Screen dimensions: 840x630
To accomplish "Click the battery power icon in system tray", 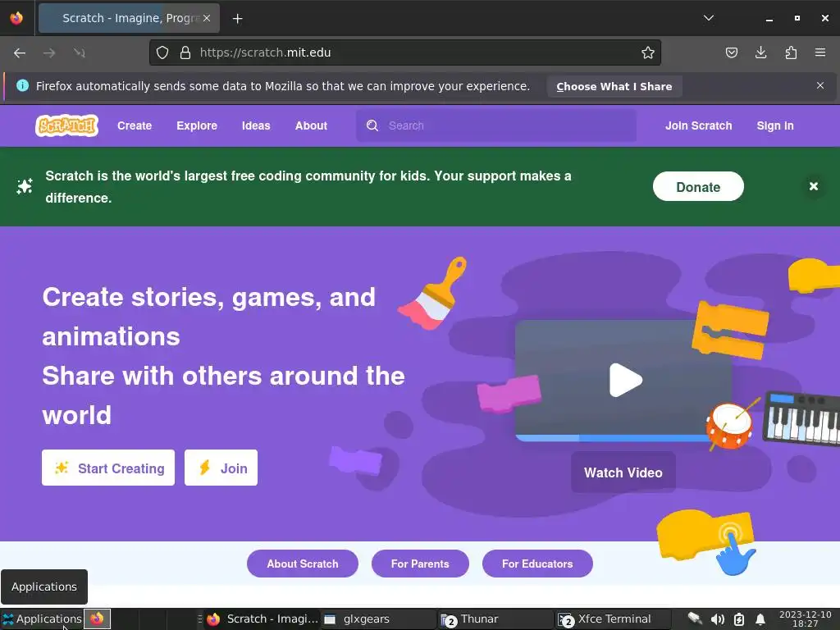I will [739, 619].
